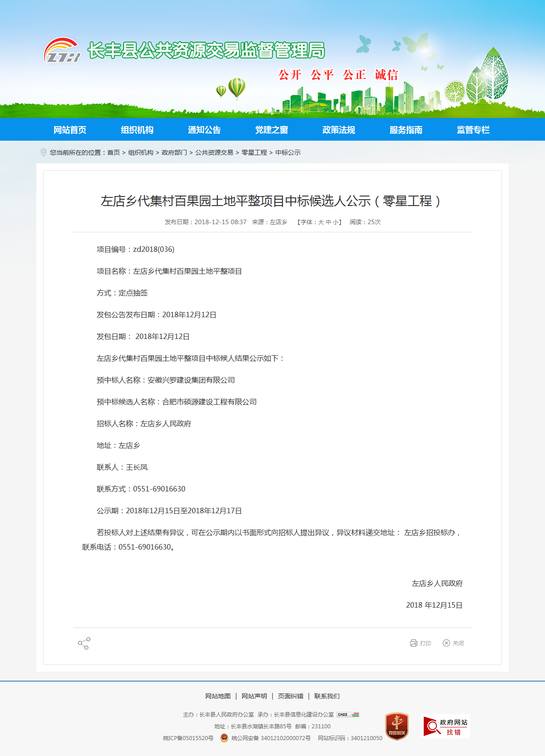The height and width of the screenshot is (756, 545).
Task: Click 组织机构 in the breadcrumb
Action: pyautogui.click(x=141, y=152)
